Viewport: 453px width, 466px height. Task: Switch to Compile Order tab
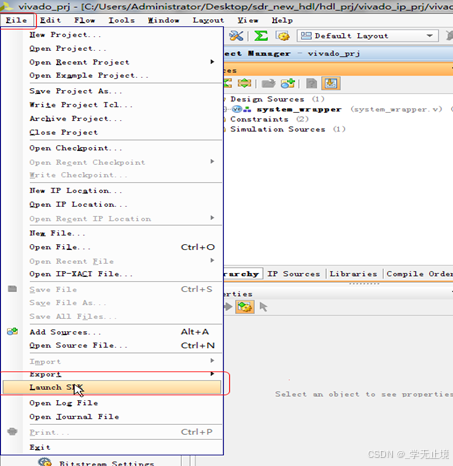coord(419,274)
